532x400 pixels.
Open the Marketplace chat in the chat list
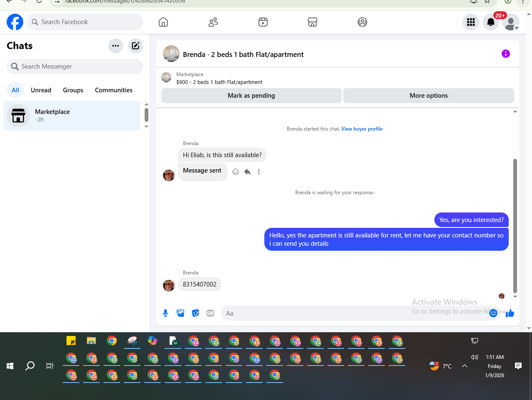72,116
